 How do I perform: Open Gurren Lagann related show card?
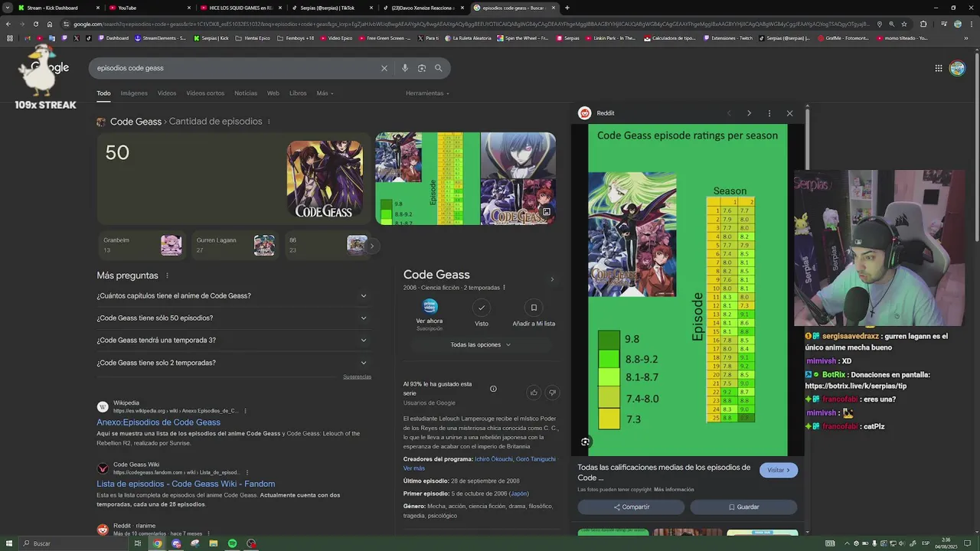coord(235,245)
